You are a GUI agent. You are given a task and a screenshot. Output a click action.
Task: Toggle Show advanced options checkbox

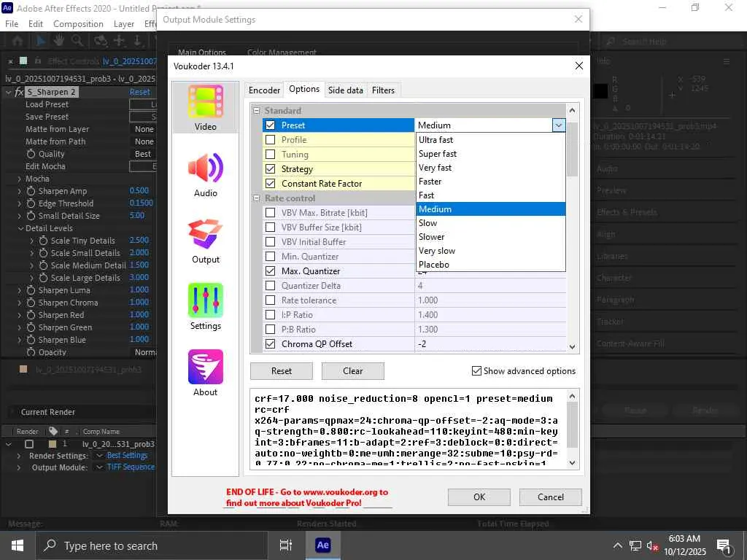click(476, 371)
